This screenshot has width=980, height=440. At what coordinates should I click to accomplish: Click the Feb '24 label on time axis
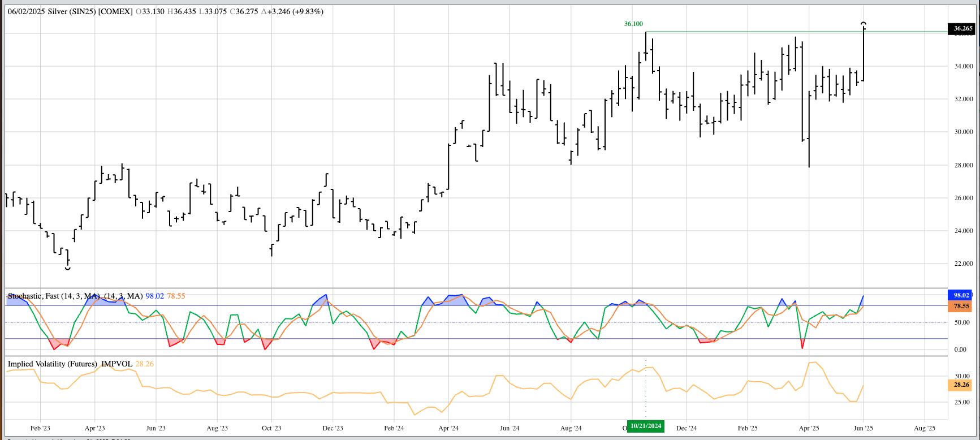tap(394, 428)
